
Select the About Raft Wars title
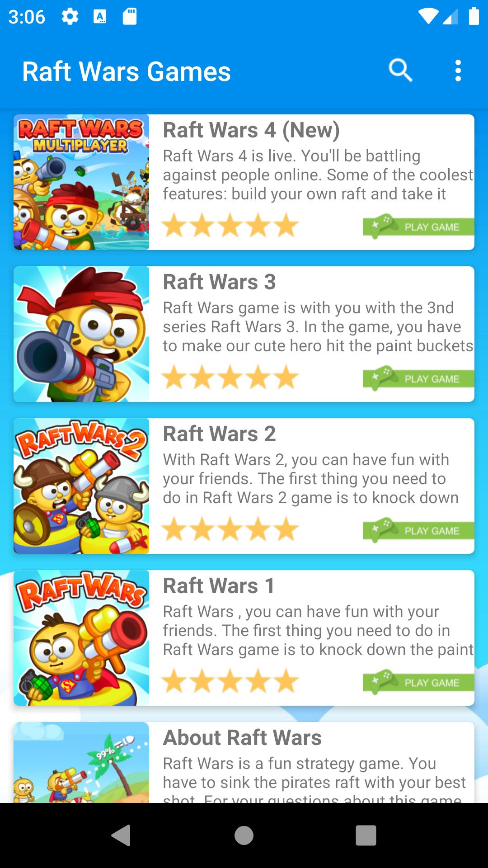tap(242, 737)
